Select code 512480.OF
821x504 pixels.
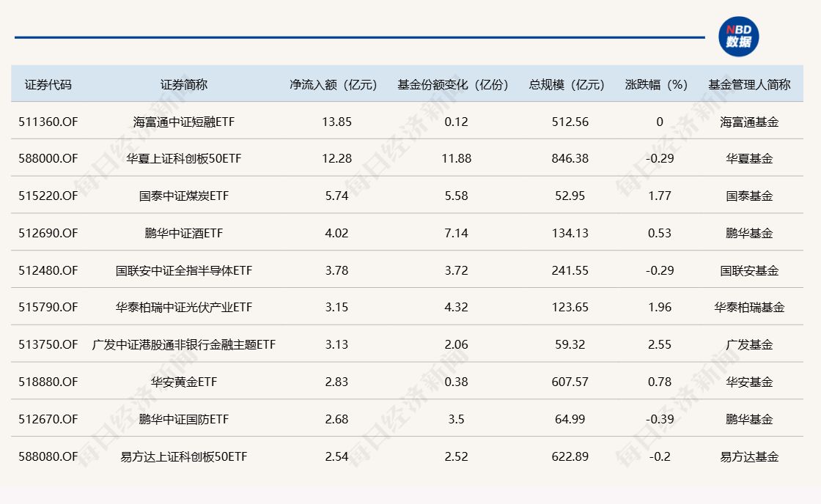[48, 270]
